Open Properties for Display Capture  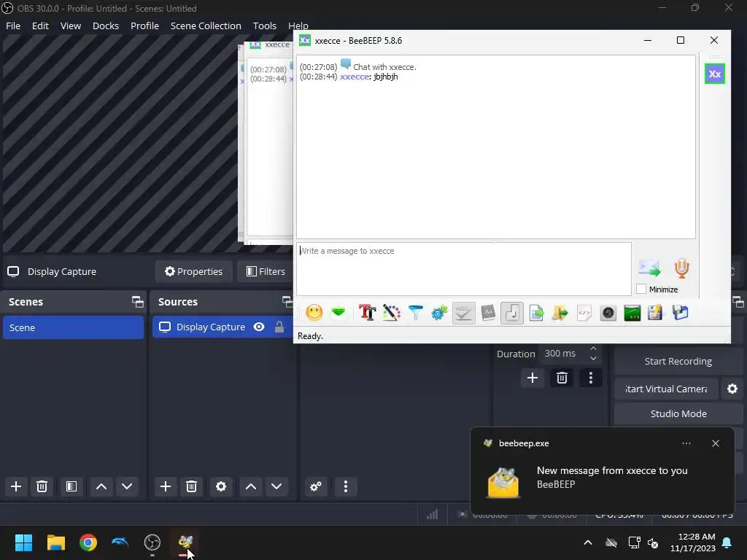click(x=193, y=271)
